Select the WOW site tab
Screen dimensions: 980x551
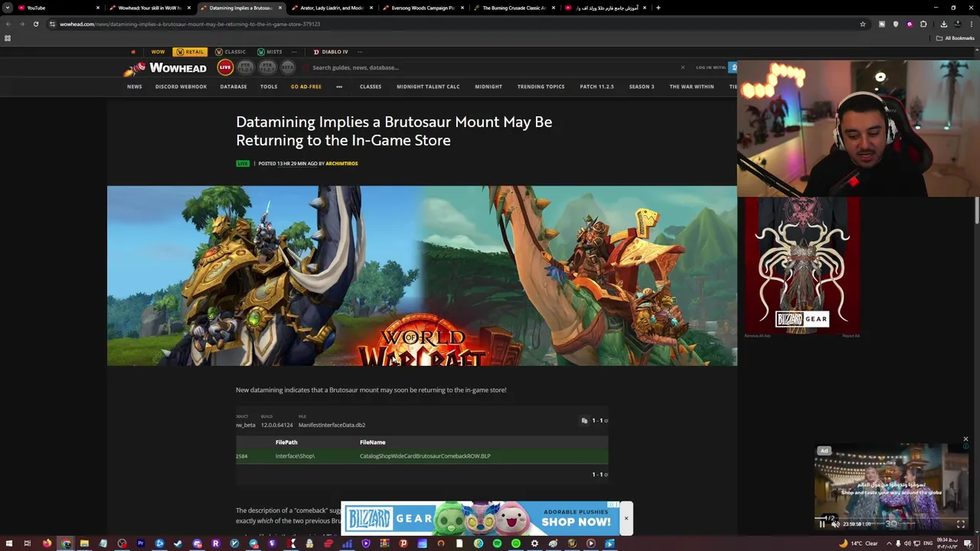[x=158, y=52]
